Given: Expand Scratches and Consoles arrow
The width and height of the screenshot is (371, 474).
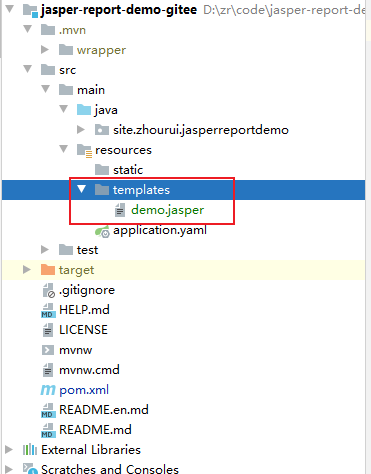Looking at the screenshot, I should pos(9,469).
